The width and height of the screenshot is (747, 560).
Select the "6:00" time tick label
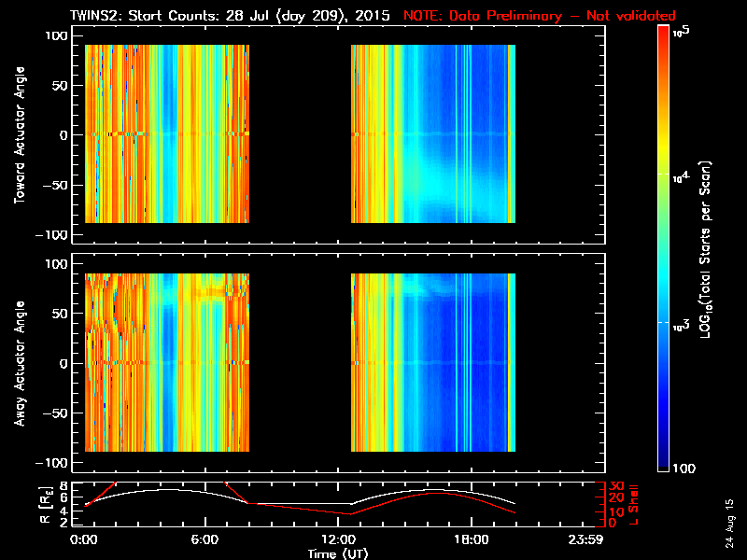(212, 540)
